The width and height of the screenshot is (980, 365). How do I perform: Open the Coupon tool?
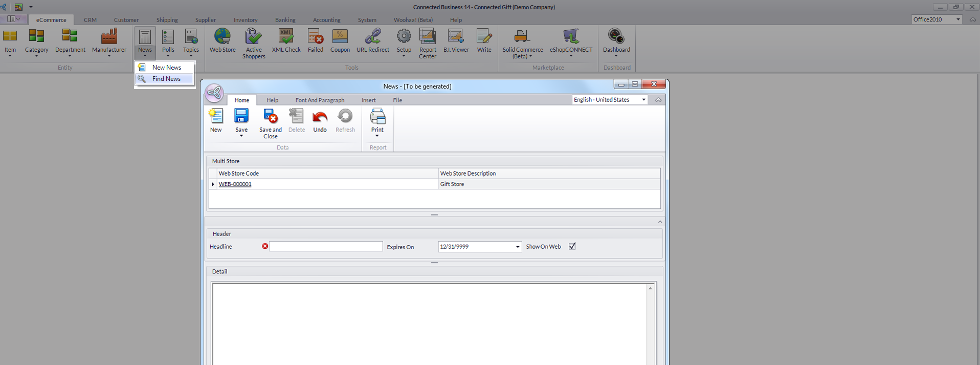(340, 40)
